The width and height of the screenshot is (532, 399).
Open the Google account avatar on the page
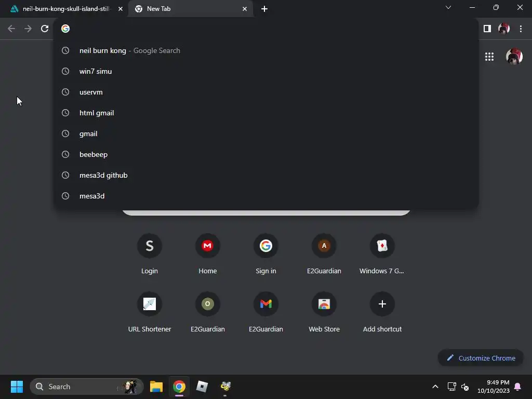coord(514,57)
